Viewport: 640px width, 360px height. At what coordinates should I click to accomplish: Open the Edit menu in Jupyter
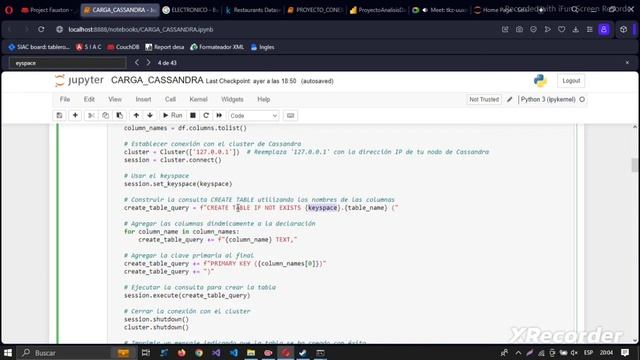click(89, 99)
